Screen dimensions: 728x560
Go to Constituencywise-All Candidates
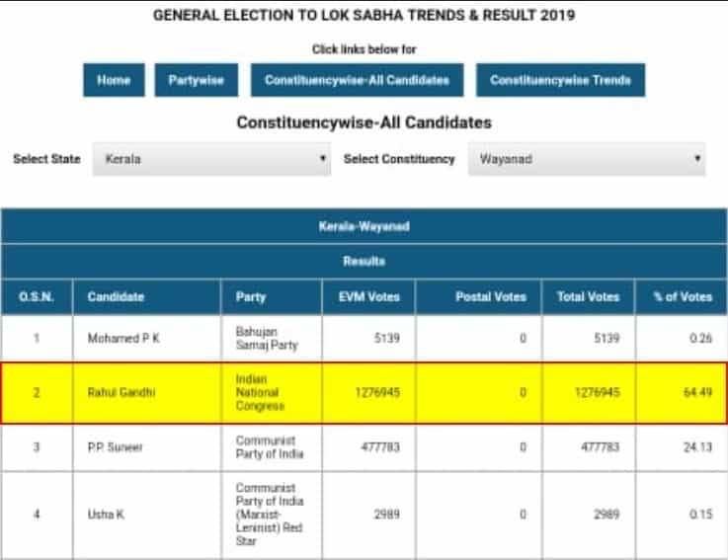357,80
